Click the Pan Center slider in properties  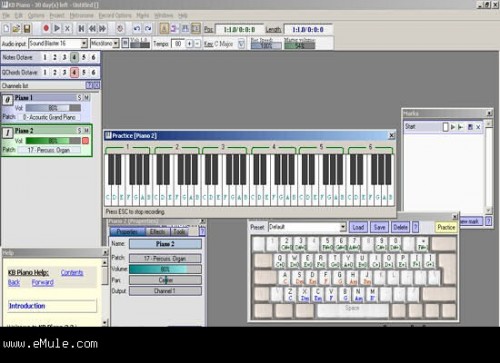coord(165,280)
